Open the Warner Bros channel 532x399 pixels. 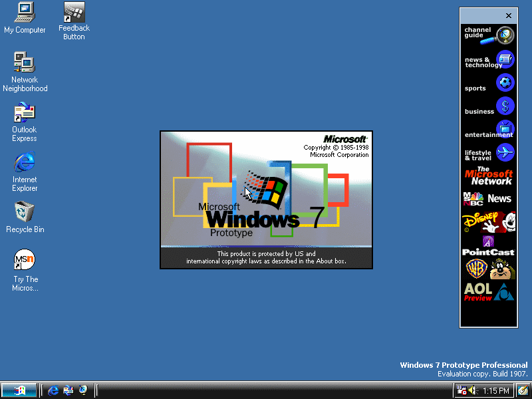tap(489, 269)
